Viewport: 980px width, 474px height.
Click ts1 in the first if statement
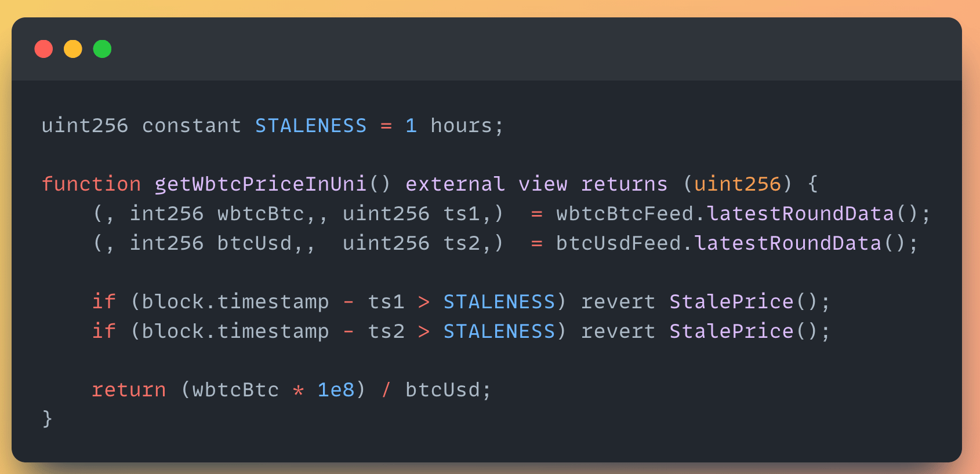click(386, 302)
